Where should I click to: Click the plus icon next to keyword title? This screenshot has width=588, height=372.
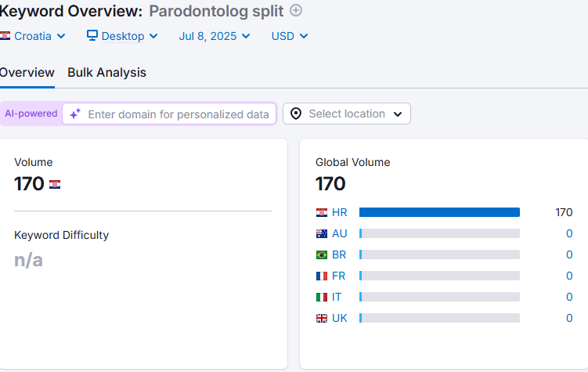point(295,10)
